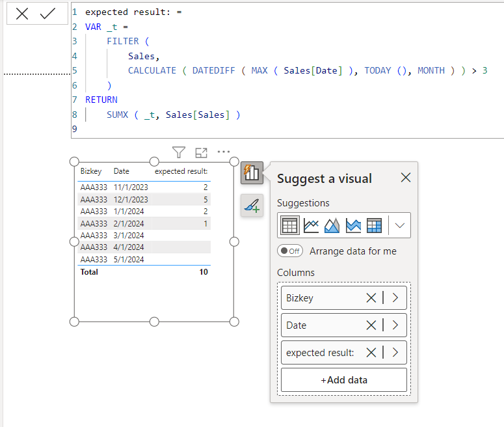Click the Bizkey field pill name

300,298
